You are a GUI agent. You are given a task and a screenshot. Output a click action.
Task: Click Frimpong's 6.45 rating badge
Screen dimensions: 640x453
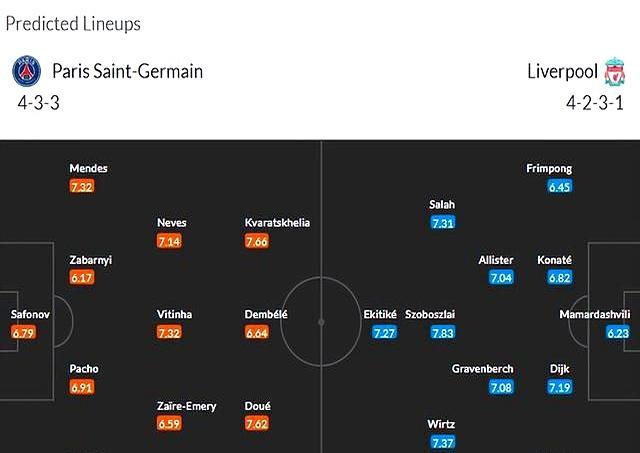click(x=560, y=187)
